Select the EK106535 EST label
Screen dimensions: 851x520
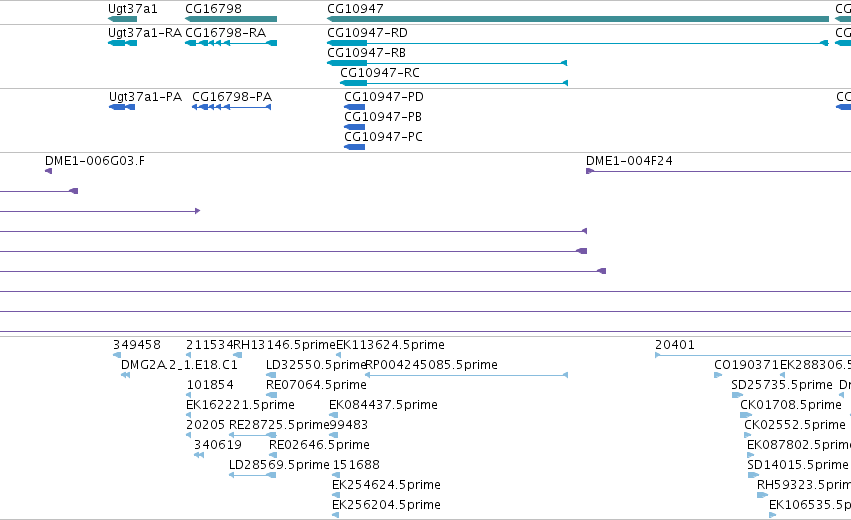pos(810,505)
